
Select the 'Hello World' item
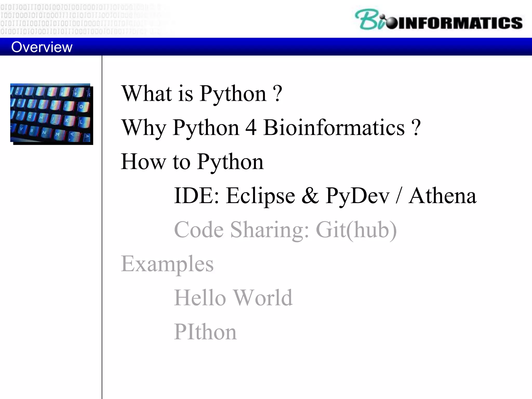[233, 298]
